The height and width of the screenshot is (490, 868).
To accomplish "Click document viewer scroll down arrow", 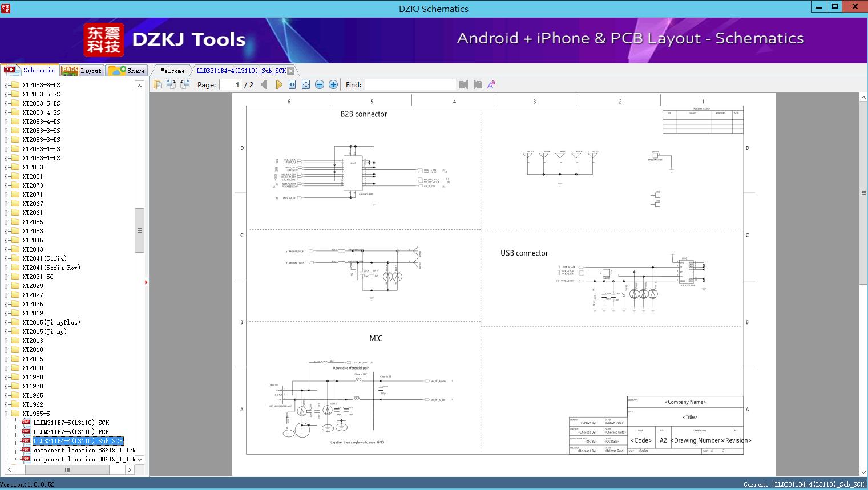I will (863, 472).
